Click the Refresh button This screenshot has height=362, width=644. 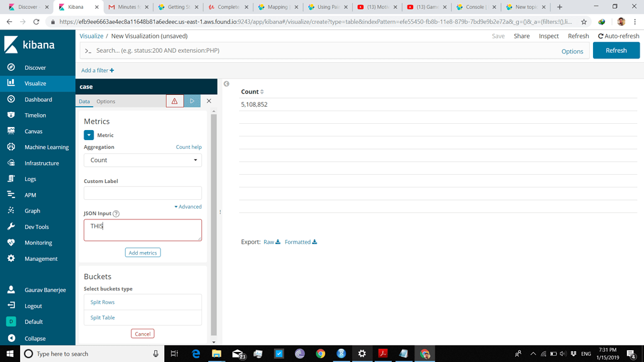tap(616, 50)
